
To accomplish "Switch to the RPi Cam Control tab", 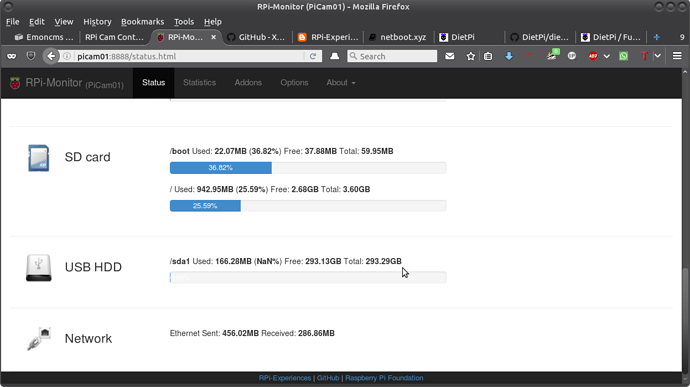I will [x=114, y=37].
